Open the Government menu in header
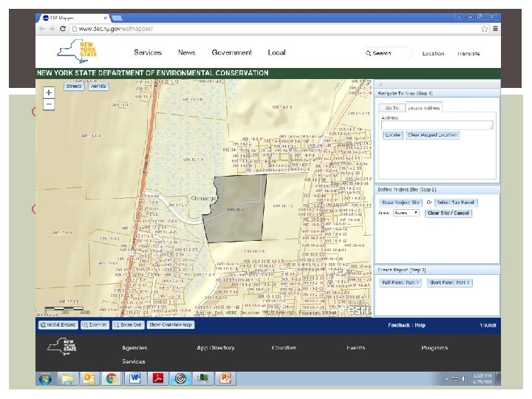The width and height of the screenshot is (532, 399). click(x=232, y=52)
